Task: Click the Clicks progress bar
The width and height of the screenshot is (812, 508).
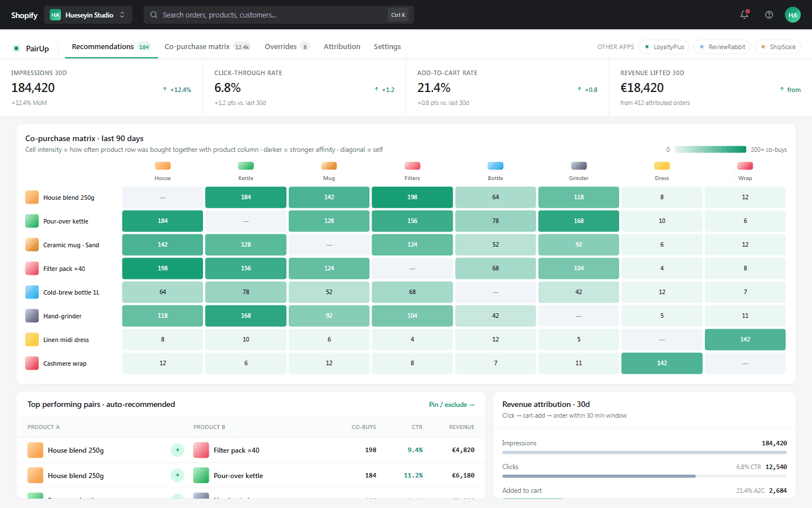Action: point(645,476)
